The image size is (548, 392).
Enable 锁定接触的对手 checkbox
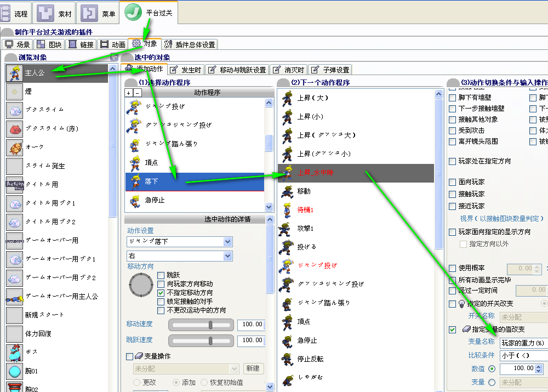pyautogui.click(x=161, y=302)
